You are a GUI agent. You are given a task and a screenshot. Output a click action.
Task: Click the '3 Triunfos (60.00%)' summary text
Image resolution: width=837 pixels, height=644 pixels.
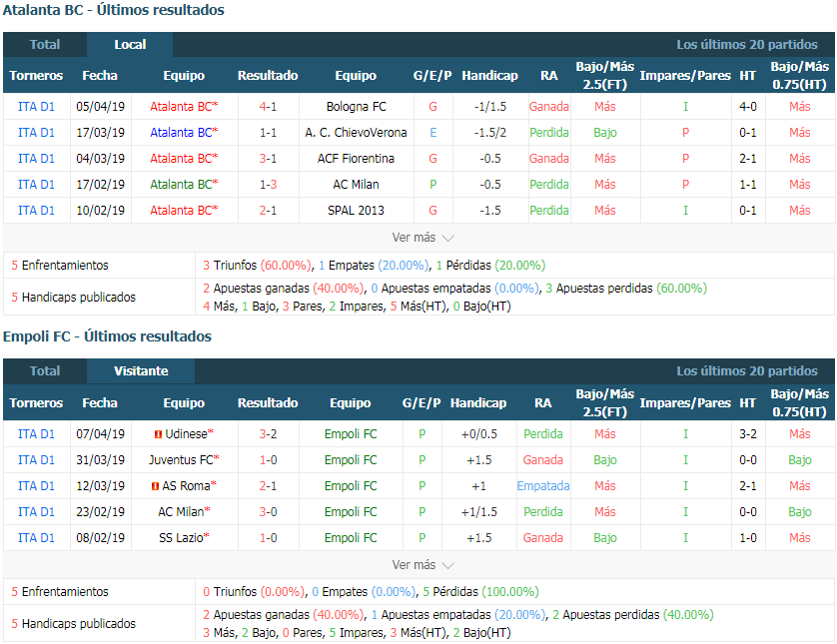(x=258, y=266)
